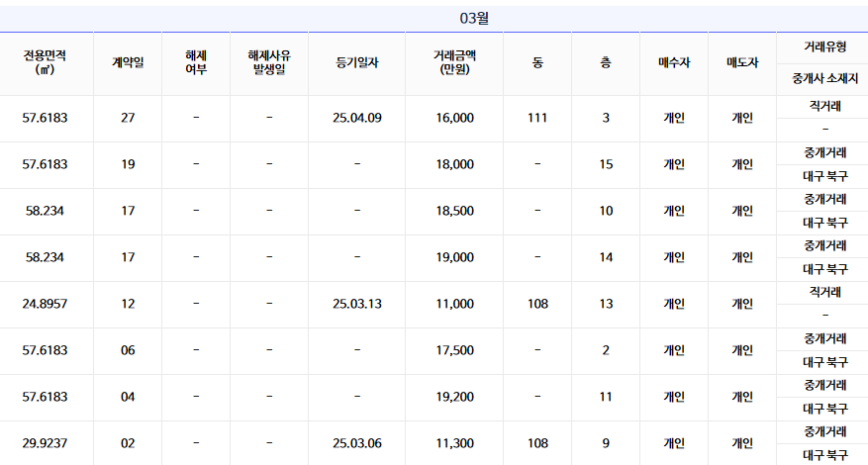
Task: Click the 03월 month header
Action: point(474,18)
